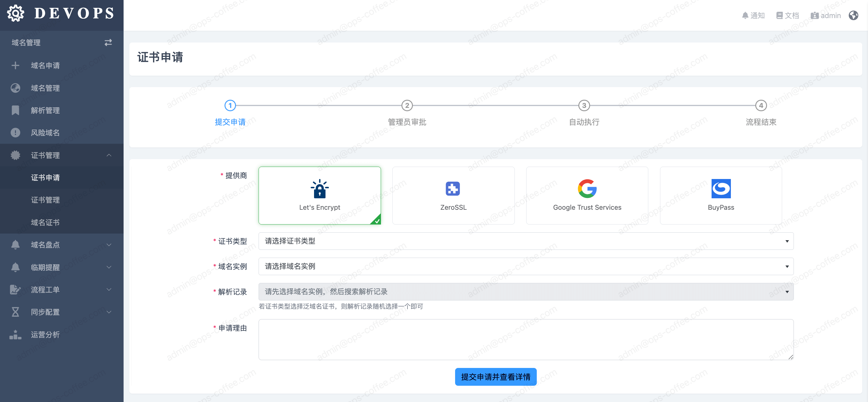Select the Let's Encrypt provider card

pos(319,196)
